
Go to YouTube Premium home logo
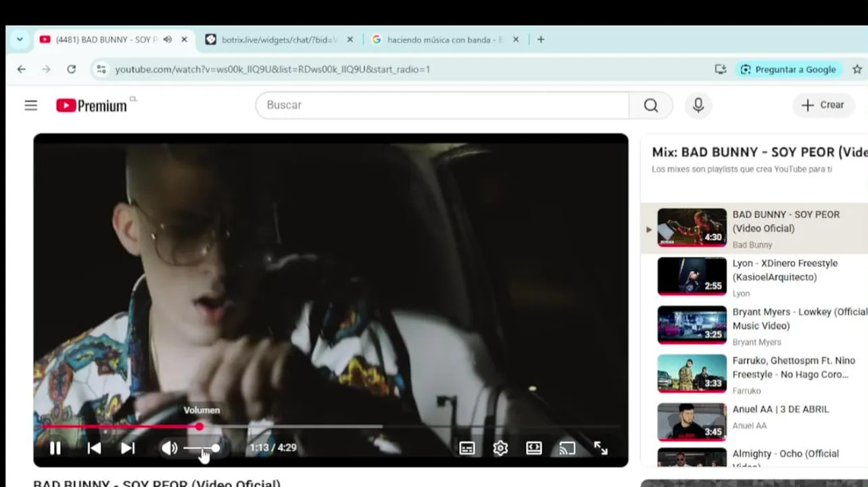[91, 106]
